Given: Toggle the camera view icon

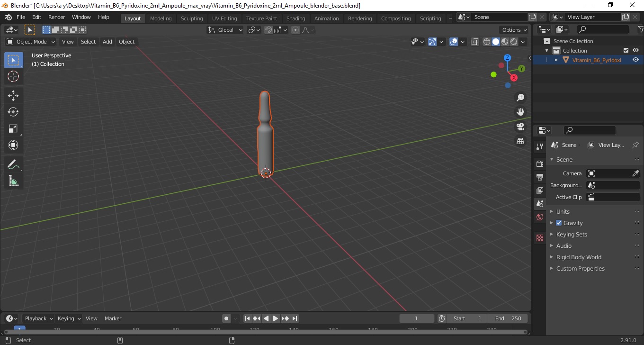Looking at the screenshot, I should click(x=520, y=127).
